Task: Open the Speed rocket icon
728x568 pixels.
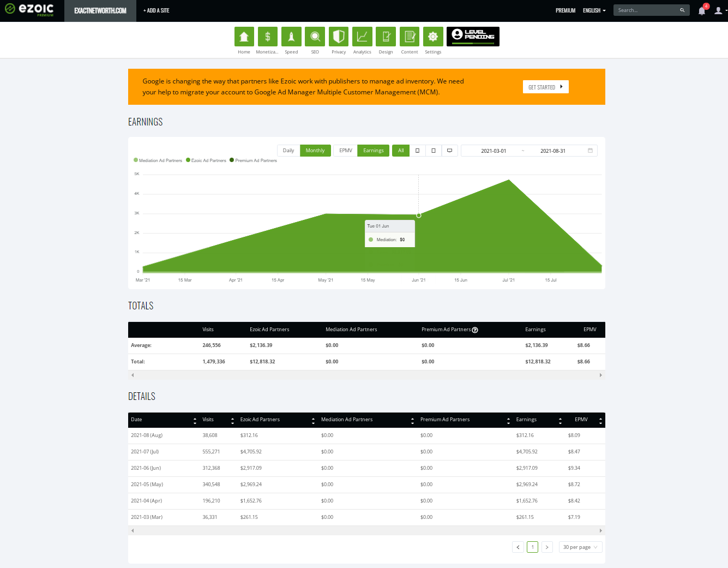Action: click(291, 37)
